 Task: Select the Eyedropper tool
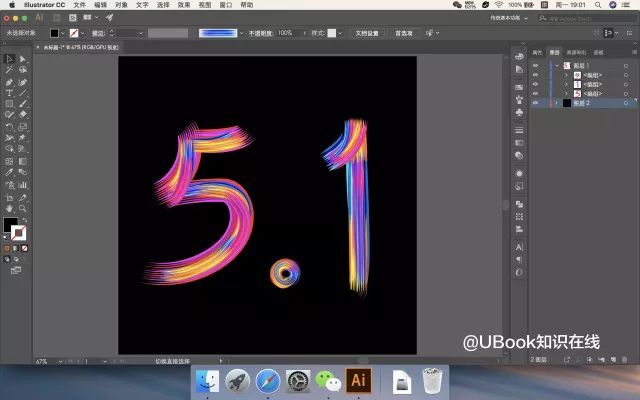(x=9, y=173)
